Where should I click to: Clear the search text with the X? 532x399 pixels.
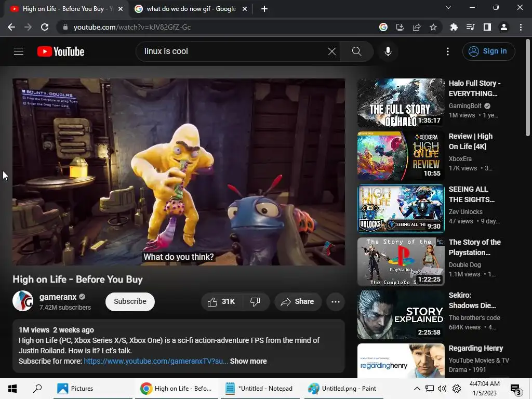(332, 51)
